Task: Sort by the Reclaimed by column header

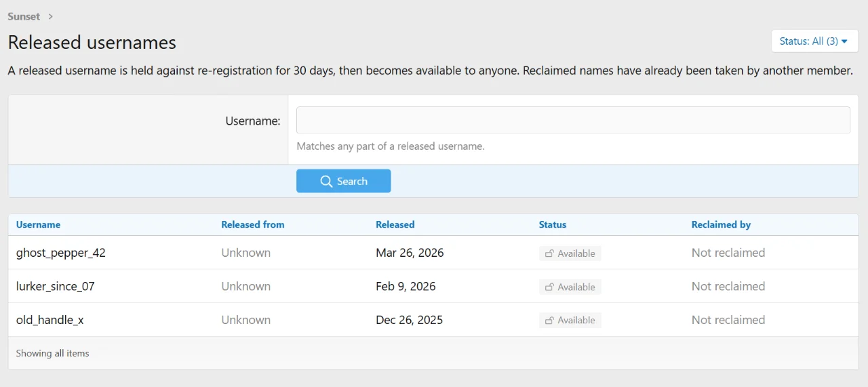Action: click(x=721, y=224)
